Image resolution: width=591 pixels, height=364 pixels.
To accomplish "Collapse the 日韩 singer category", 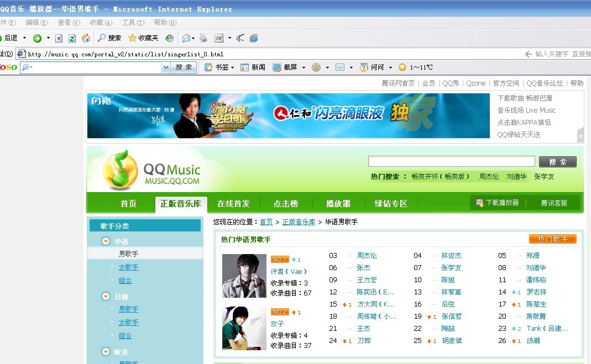I will tap(106, 297).
